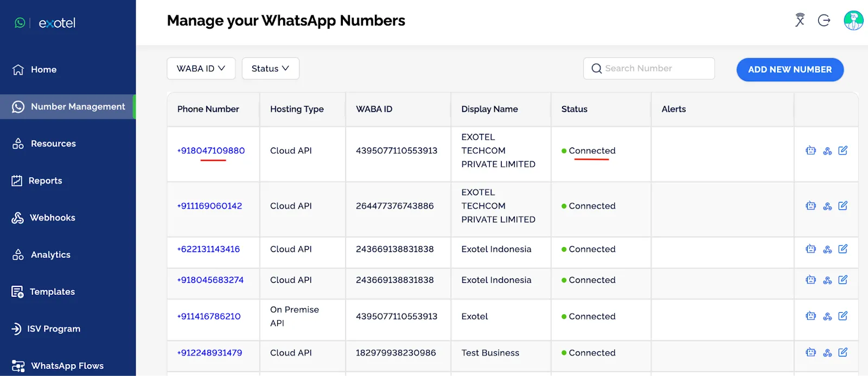Click the robot icon for +918047109880
Image resolution: width=868 pixels, height=376 pixels.
click(810, 151)
